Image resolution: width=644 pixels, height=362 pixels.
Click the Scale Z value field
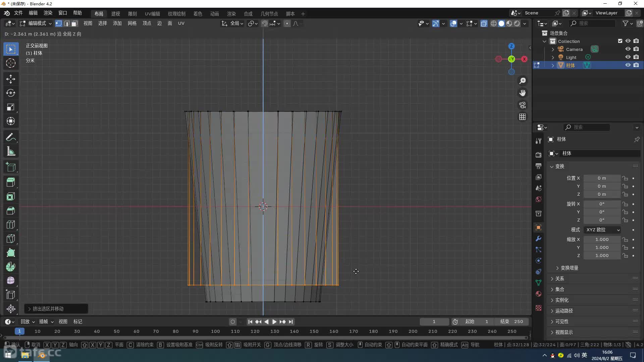click(x=602, y=255)
